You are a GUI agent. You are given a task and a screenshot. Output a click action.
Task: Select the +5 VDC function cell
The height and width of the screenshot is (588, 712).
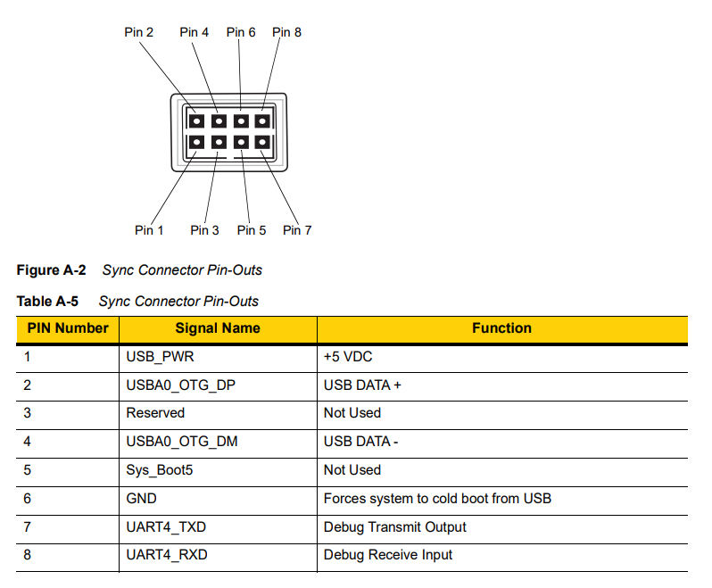pyautogui.click(x=348, y=357)
